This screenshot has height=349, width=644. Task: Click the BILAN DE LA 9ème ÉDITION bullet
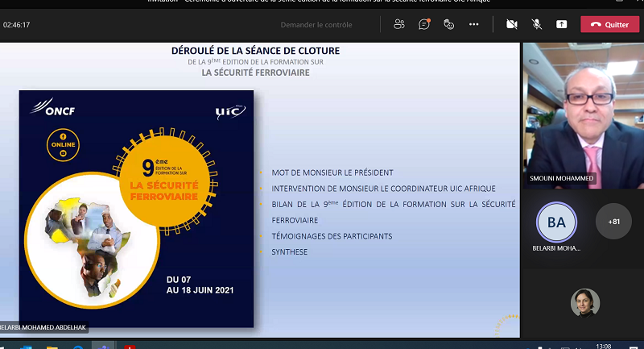394,212
